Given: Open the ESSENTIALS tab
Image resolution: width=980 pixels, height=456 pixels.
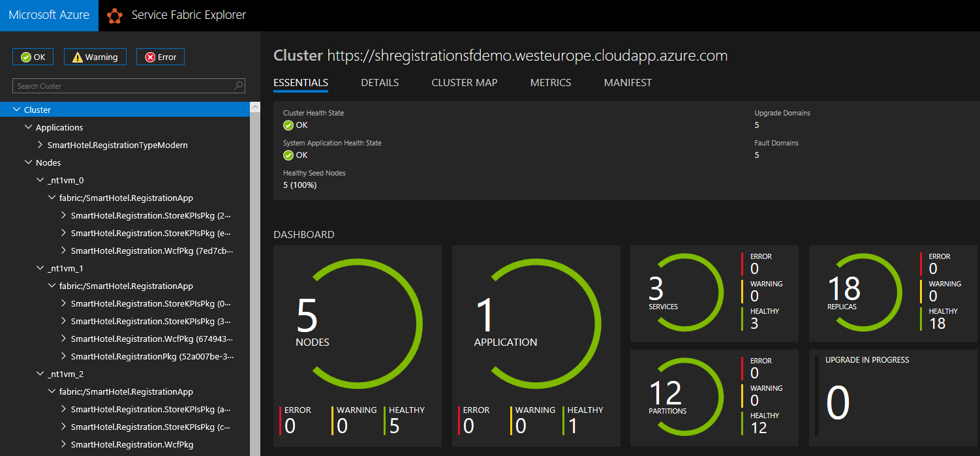Looking at the screenshot, I should 301,83.
